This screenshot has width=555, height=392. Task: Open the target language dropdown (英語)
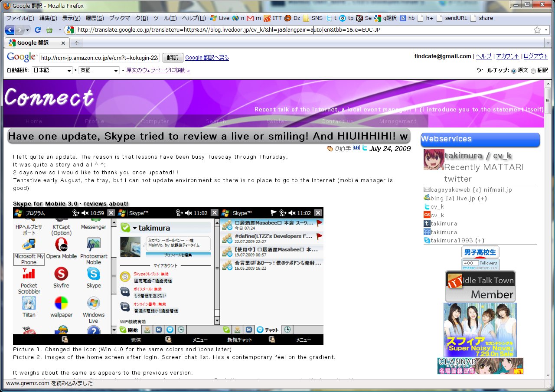(99, 70)
